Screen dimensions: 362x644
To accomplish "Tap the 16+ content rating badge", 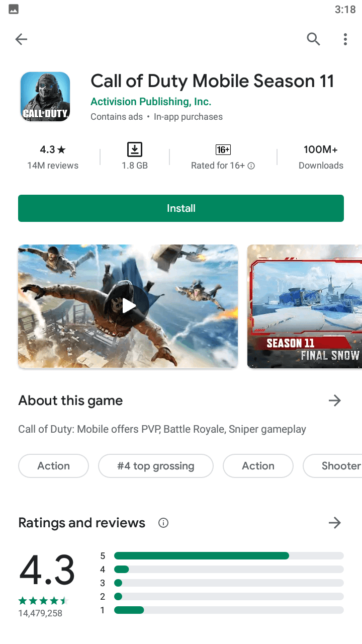I will (223, 149).
